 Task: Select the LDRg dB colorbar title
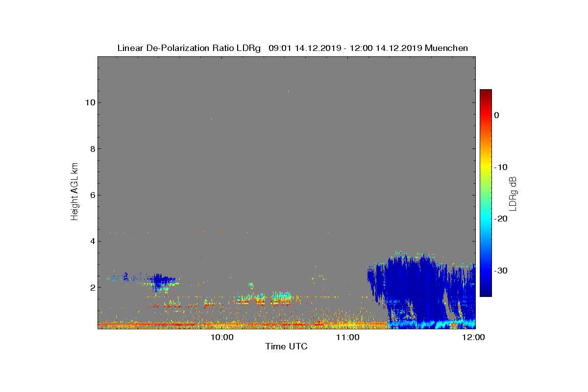(514, 193)
